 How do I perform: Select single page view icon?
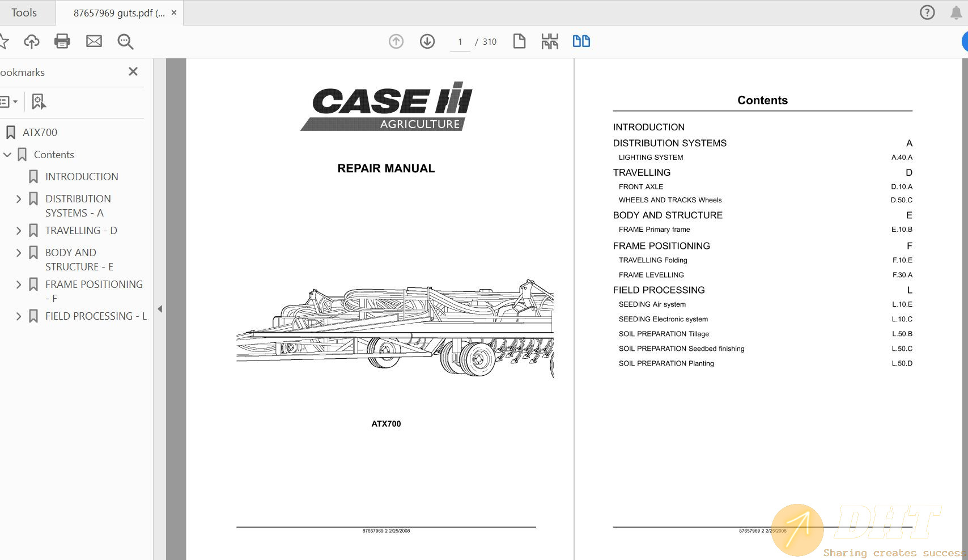(519, 41)
